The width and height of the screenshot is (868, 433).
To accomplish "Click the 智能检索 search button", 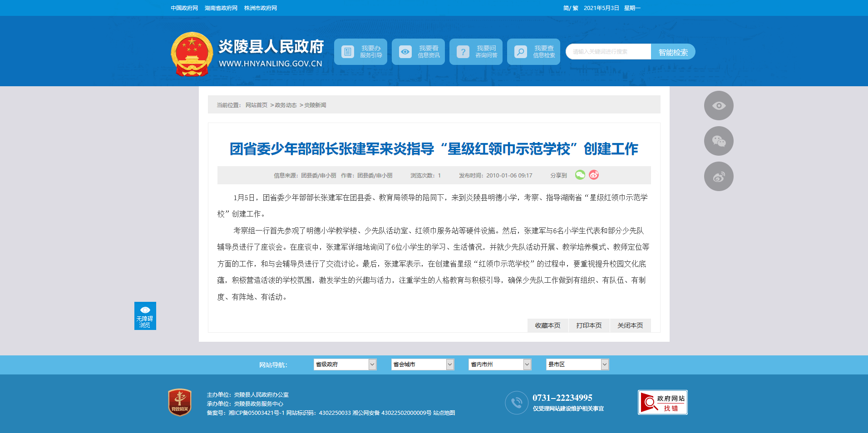I will (x=673, y=52).
